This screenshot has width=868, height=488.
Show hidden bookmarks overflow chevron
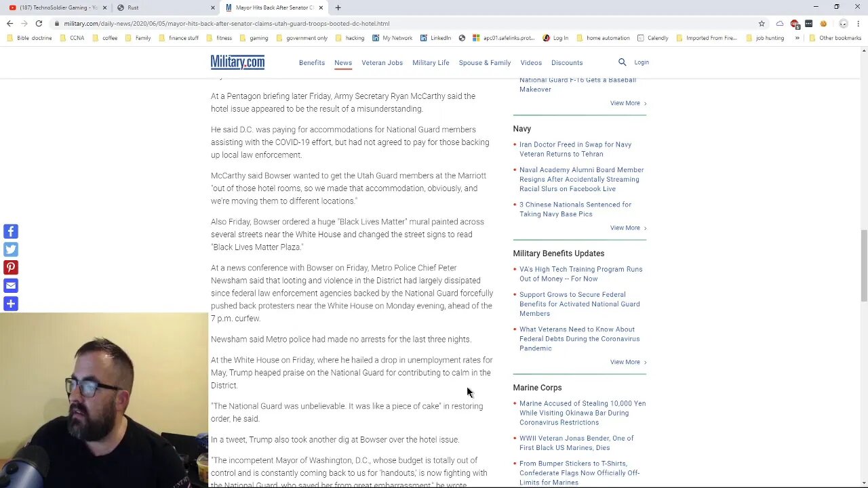click(x=797, y=38)
